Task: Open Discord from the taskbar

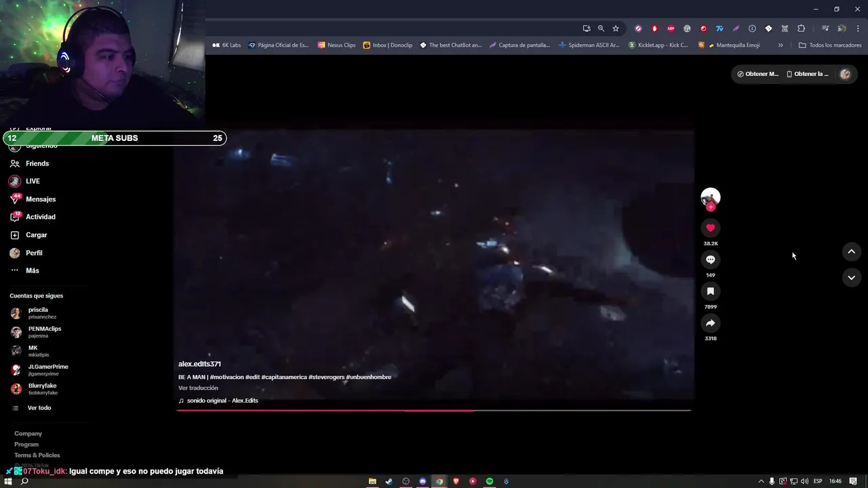Action: coord(422,481)
